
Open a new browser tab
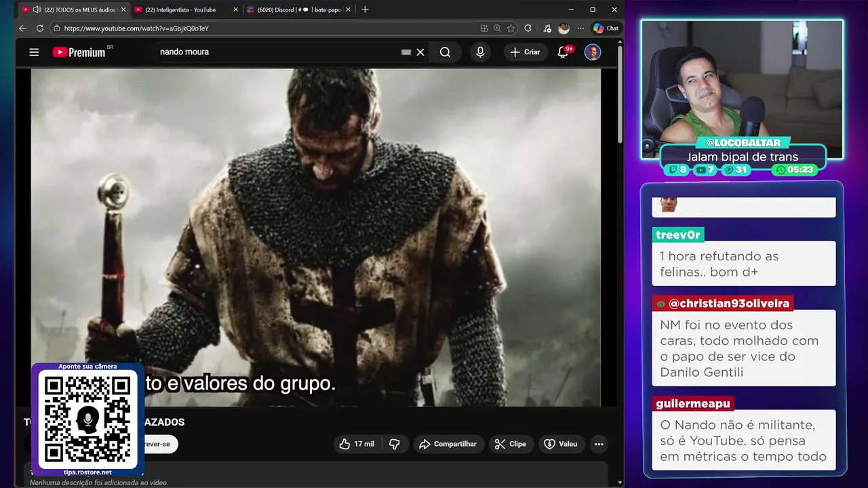[x=365, y=9]
